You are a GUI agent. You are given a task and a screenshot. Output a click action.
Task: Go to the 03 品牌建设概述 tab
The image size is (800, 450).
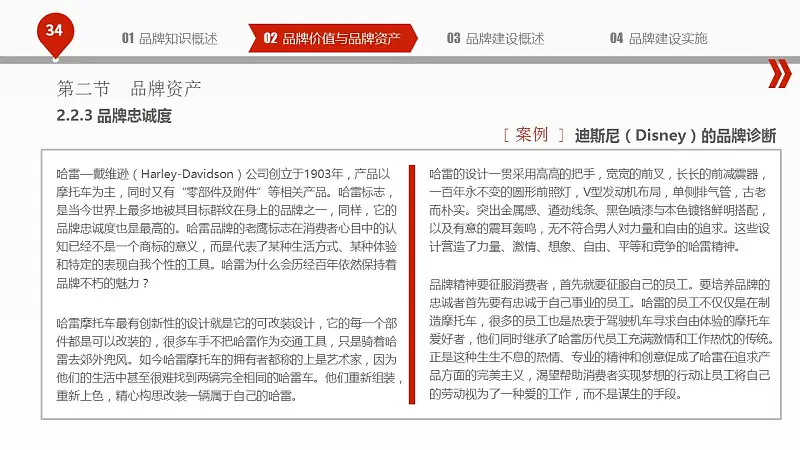(x=495, y=38)
